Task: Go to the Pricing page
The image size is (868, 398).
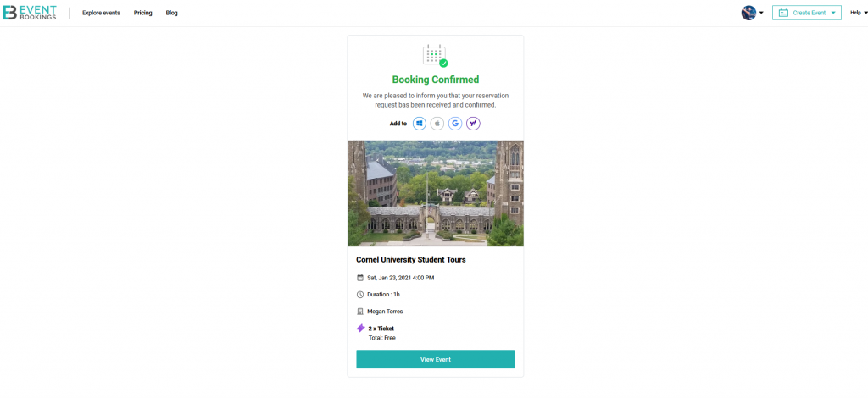Action: [x=142, y=13]
